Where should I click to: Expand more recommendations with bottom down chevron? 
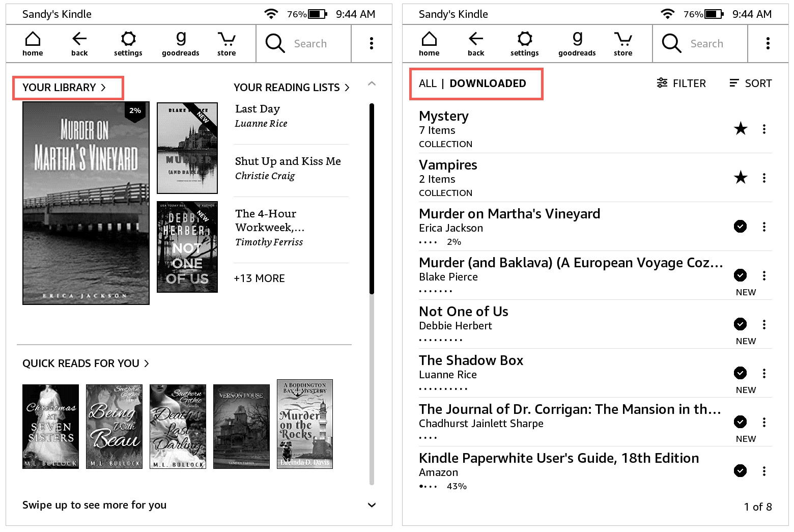tap(372, 505)
